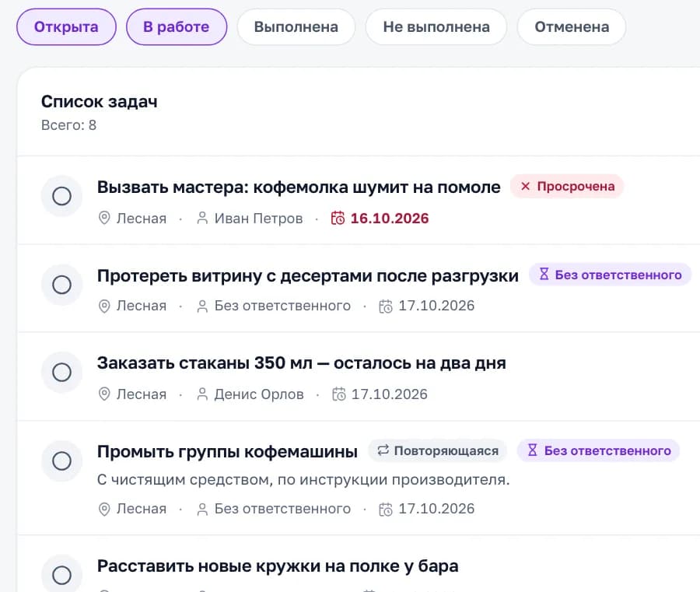700x592 pixels.
Task: Toggle the Открыта status filter
Action: (x=66, y=26)
